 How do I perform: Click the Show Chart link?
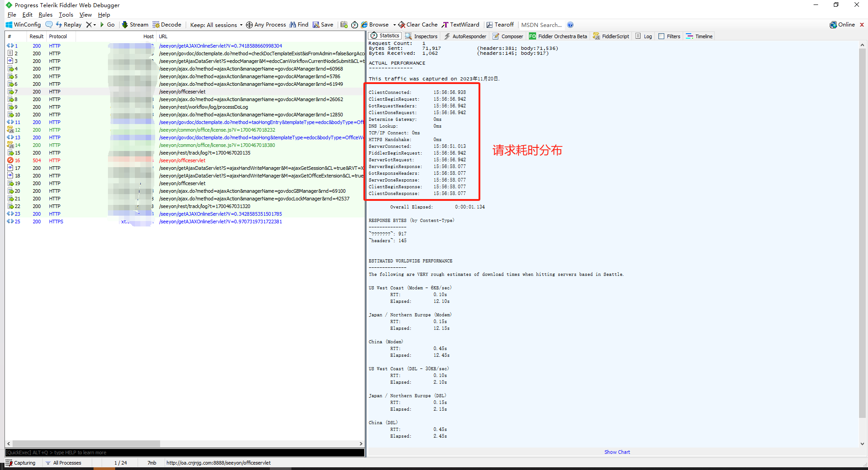617,452
